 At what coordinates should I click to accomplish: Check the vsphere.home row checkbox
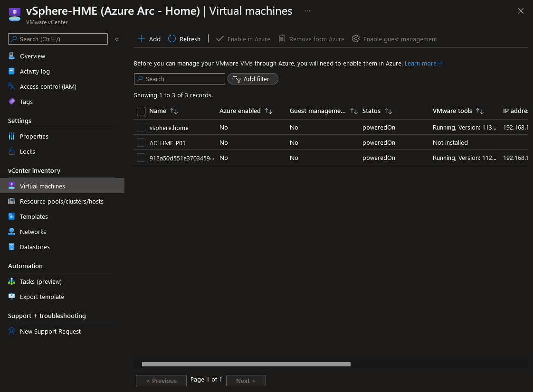[x=141, y=127]
